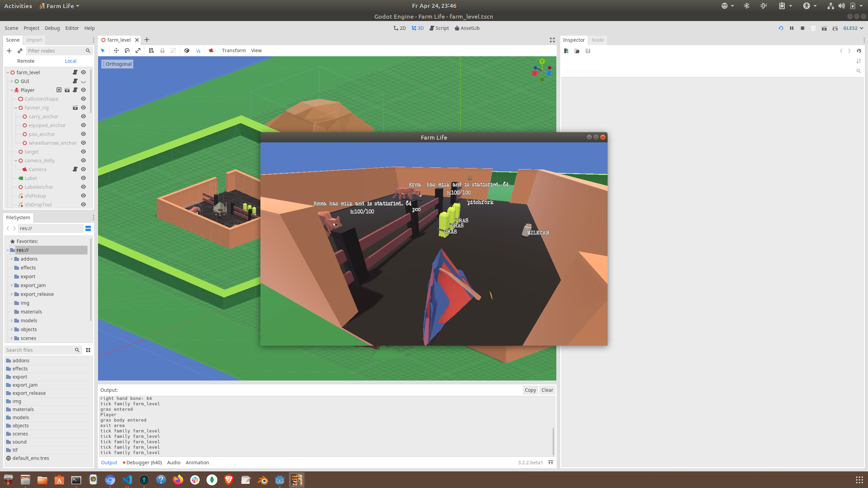Select the Rotate mode tool icon
Screen dimensions: 868x488
pyautogui.click(x=127, y=50)
